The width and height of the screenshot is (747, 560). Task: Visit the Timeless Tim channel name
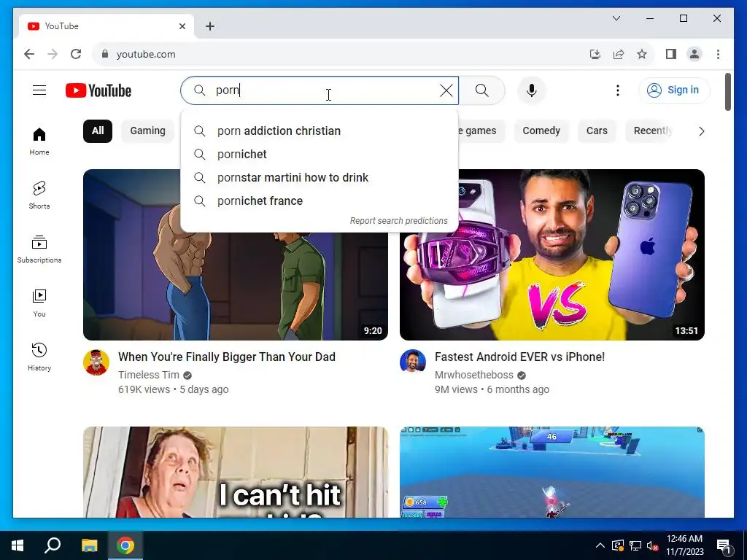(x=149, y=375)
